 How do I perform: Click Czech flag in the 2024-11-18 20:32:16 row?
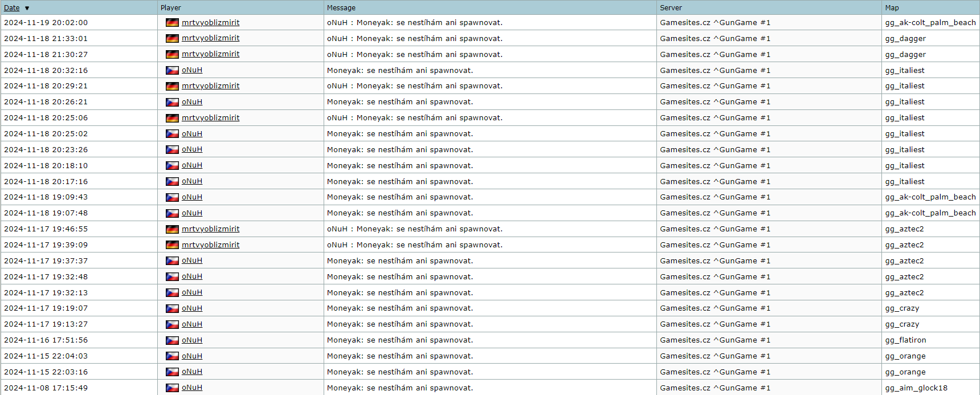click(172, 71)
